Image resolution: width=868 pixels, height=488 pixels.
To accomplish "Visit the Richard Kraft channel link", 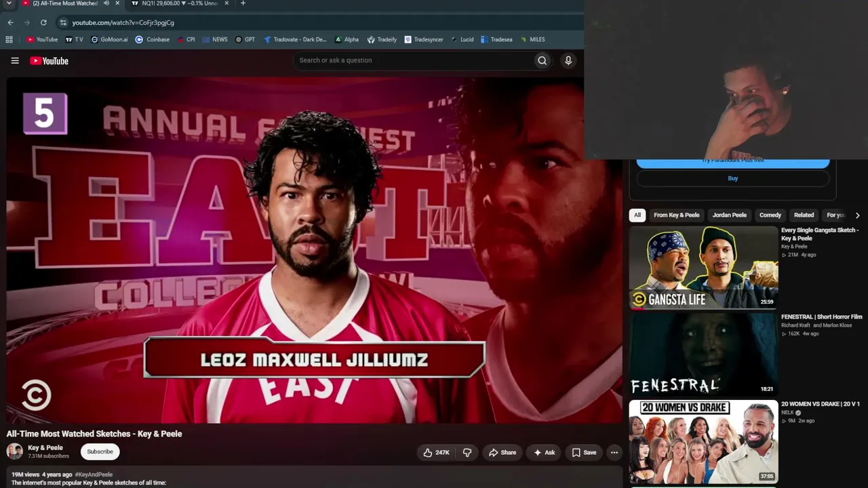I will 795,325.
